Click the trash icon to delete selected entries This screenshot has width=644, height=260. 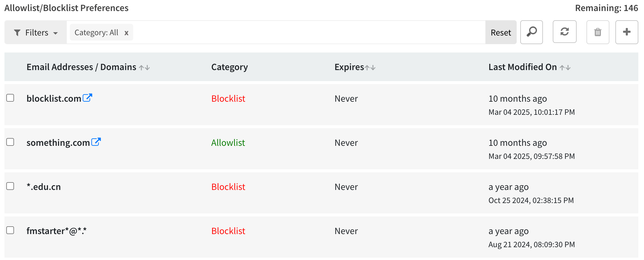click(597, 32)
